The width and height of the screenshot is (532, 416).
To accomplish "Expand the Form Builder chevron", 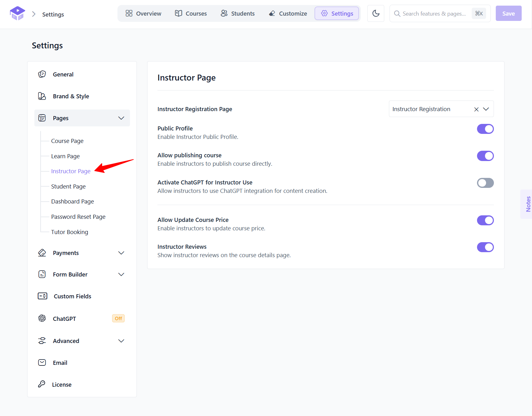I will tap(121, 274).
